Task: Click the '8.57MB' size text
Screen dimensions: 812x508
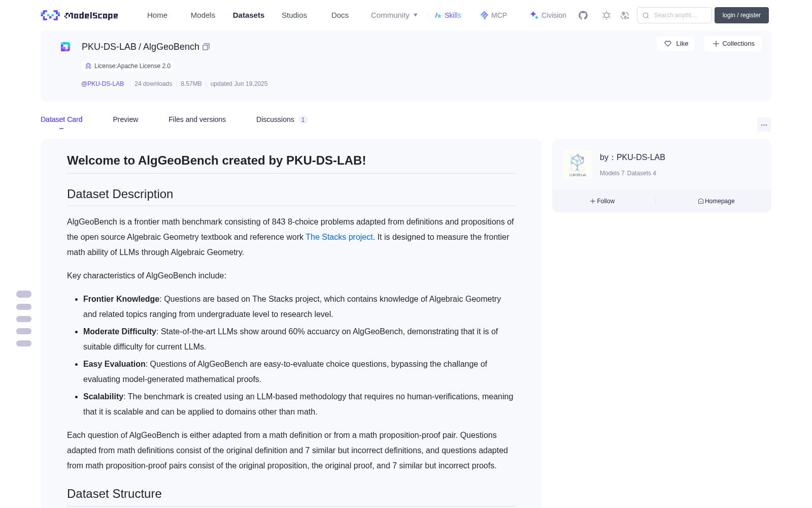Action: (x=191, y=84)
